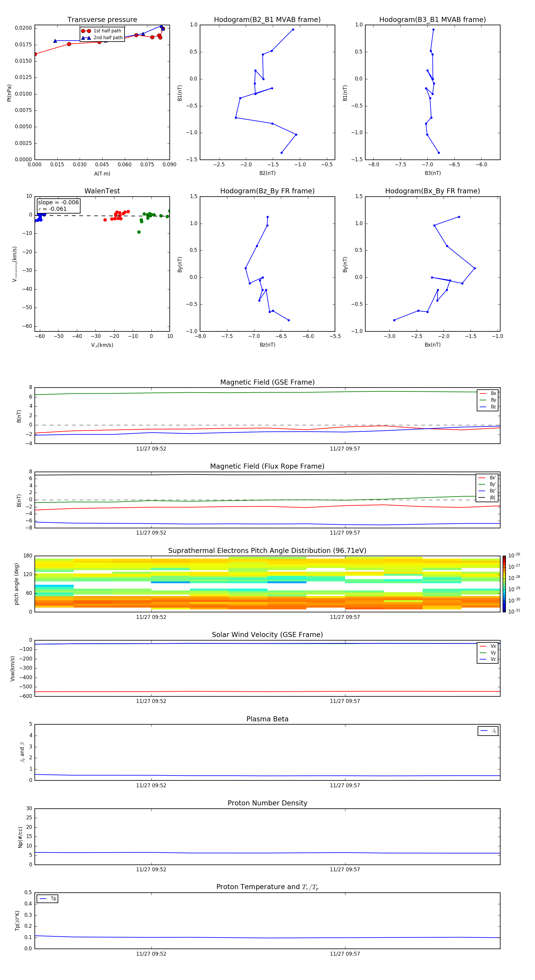Image resolution: width=535 pixels, height=980 pixels.
Task: Click '11/27 09:52' tick under GSE magnetic field
Action: click(151, 449)
